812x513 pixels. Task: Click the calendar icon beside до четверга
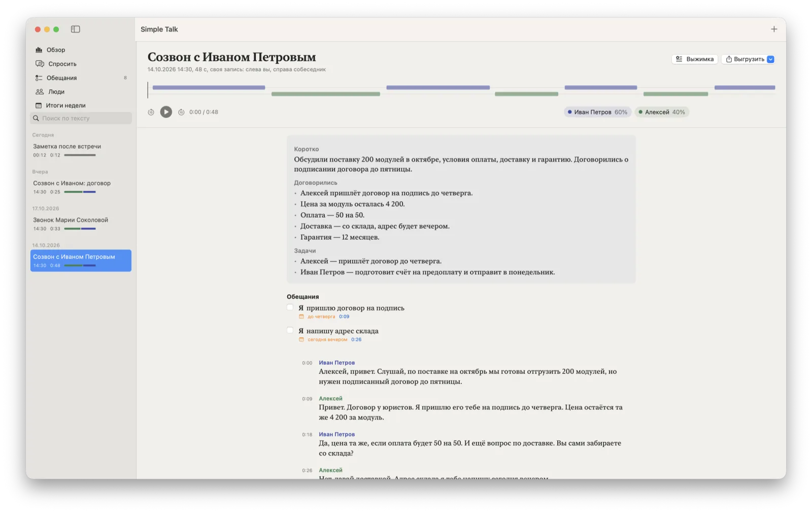click(x=301, y=316)
